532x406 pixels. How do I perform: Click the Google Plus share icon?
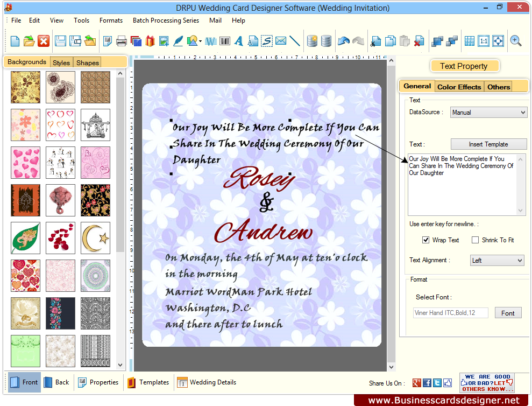click(417, 383)
